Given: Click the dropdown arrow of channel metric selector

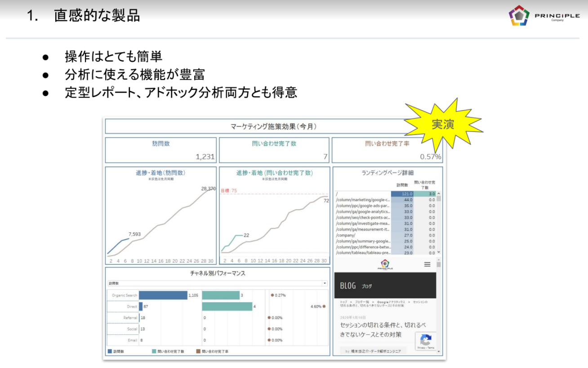Looking at the screenshot, I should tap(325, 283).
